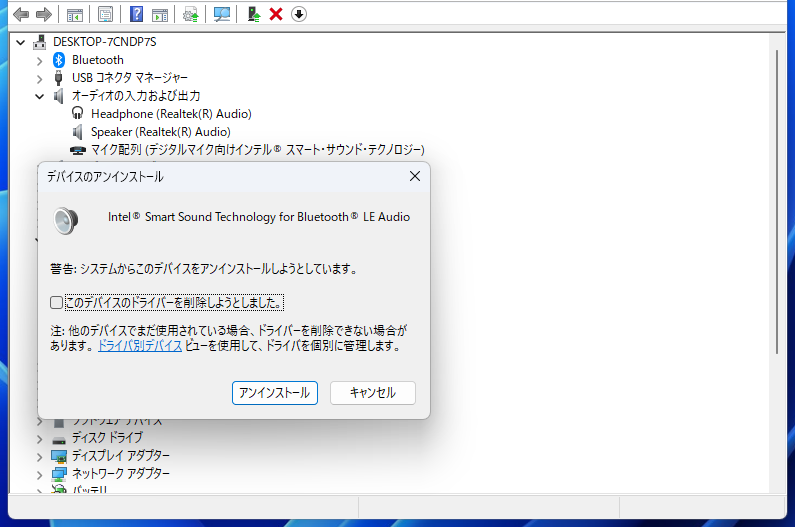Open the Properties toolbar icon
The height and width of the screenshot is (527, 795).
105,15
